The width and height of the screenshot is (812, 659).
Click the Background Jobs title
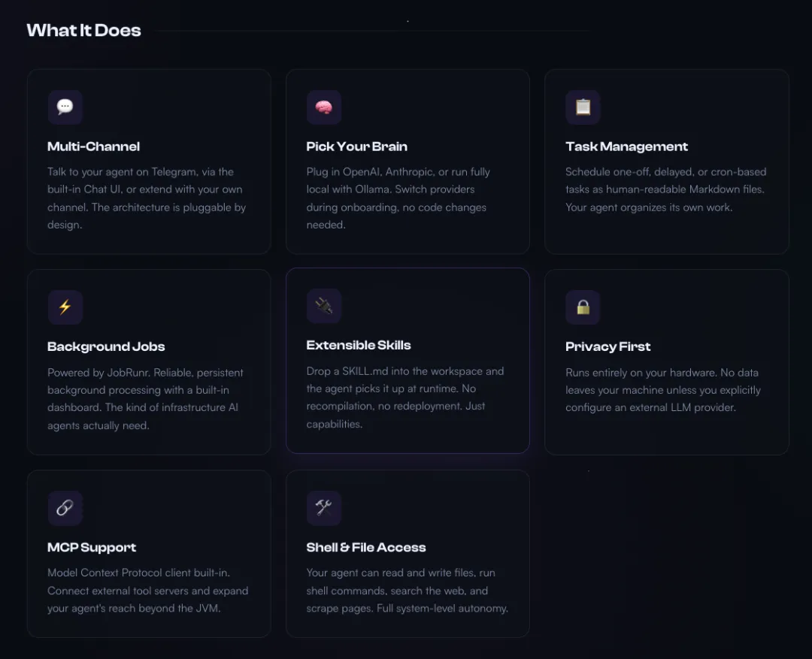(x=106, y=346)
